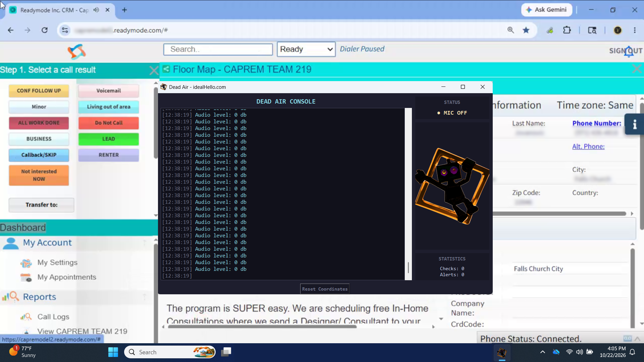Click the Readymode logo icon
The width and height of the screenshot is (644, 362).
click(76, 52)
